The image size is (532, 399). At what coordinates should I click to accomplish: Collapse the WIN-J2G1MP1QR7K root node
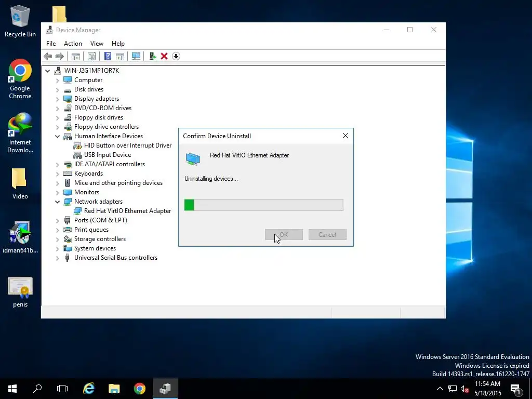coord(47,71)
